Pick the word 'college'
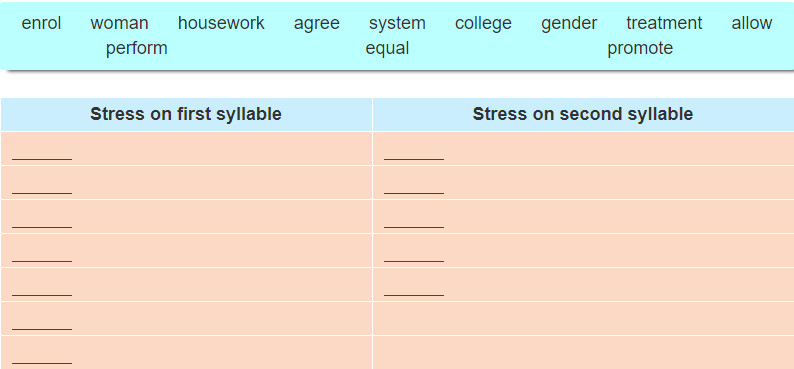The width and height of the screenshot is (794, 369). (x=483, y=24)
